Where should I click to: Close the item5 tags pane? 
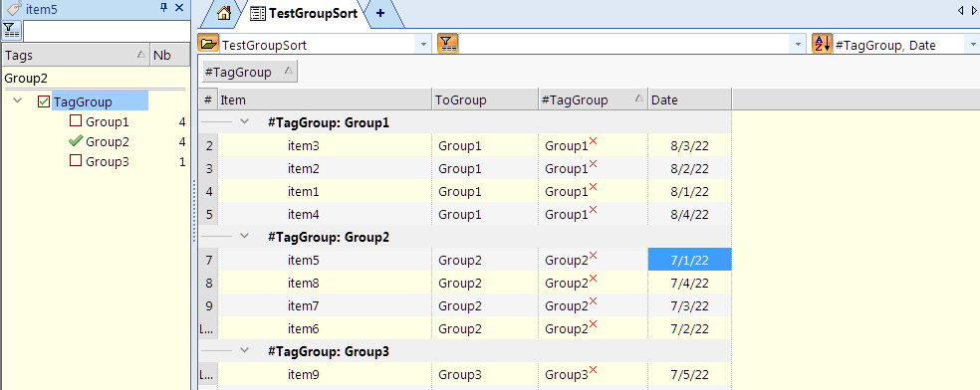pyautogui.click(x=179, y=8)
